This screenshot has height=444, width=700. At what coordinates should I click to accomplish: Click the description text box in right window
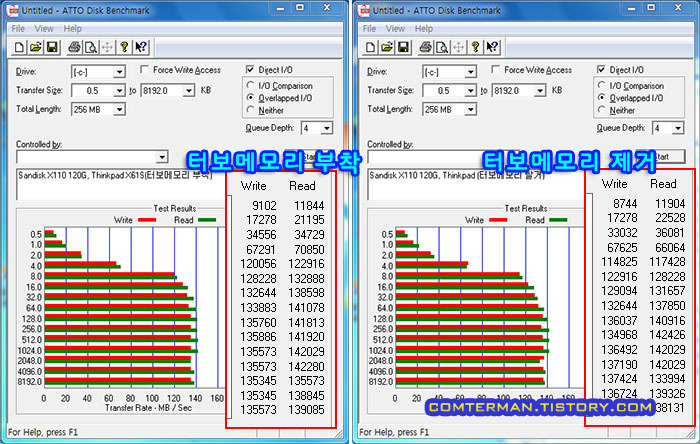pos(476,184)
